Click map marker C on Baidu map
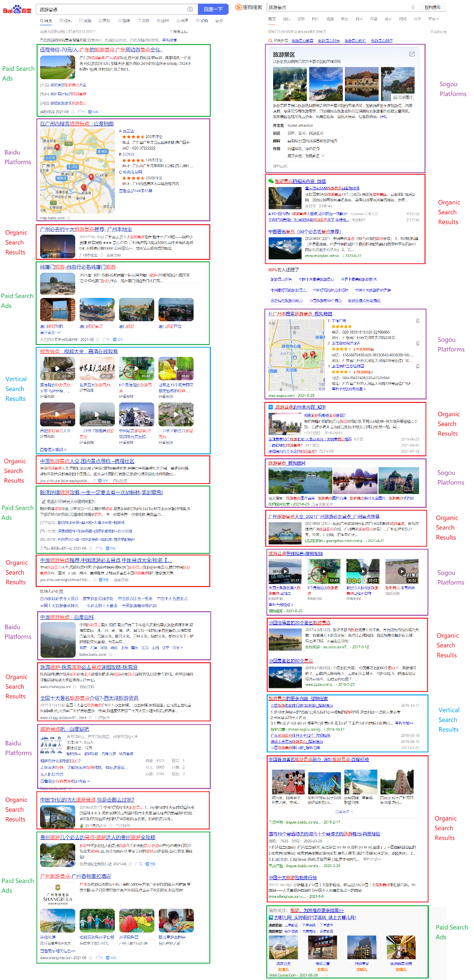 84,187
